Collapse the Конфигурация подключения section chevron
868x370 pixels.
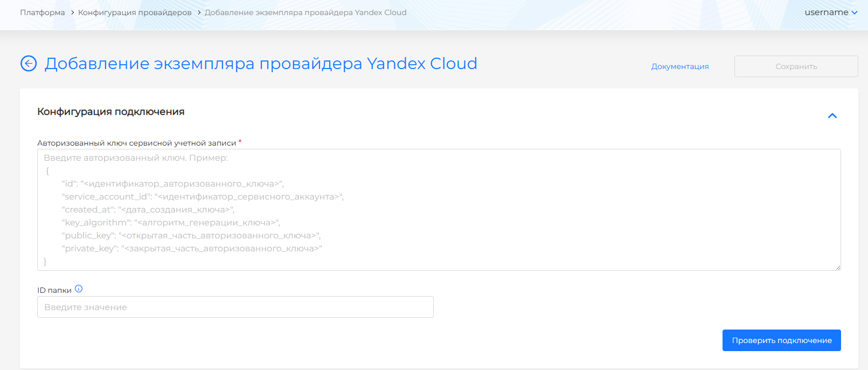(832, 116)
